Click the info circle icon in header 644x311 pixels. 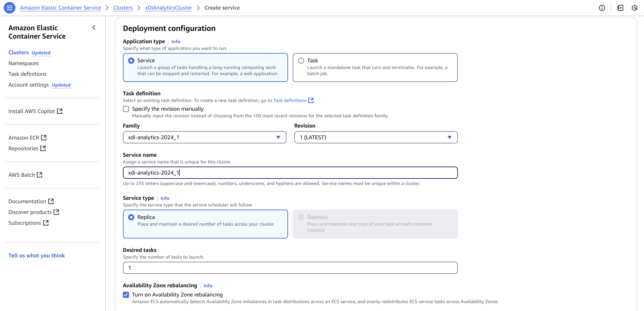[x=602, y=8]
